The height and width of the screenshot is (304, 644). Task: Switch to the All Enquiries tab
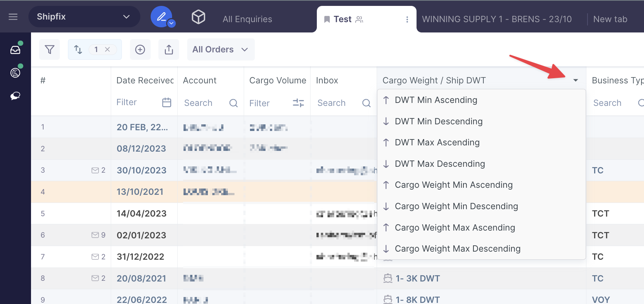tap(247, 19)
